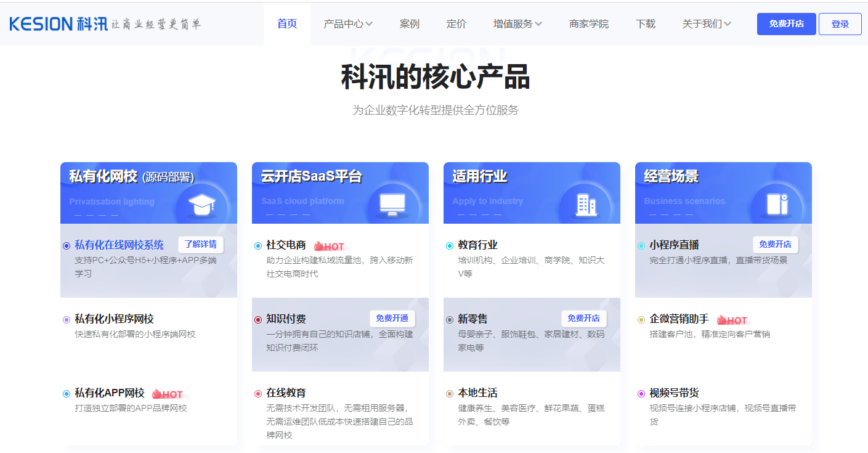Click 免费开店 beside 新零售
The height and width of the screenshot is (453, 868).
pyautogui.click(x=584, y=319)
